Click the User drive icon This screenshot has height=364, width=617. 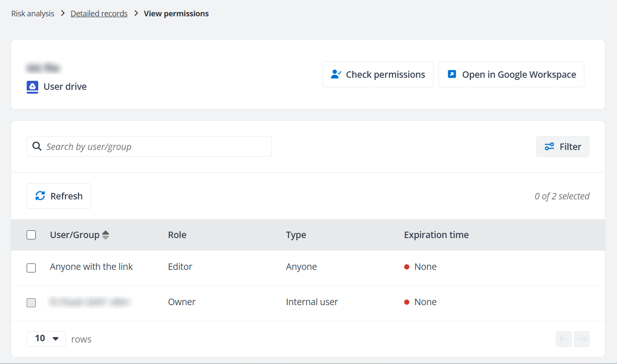point(32,87)
